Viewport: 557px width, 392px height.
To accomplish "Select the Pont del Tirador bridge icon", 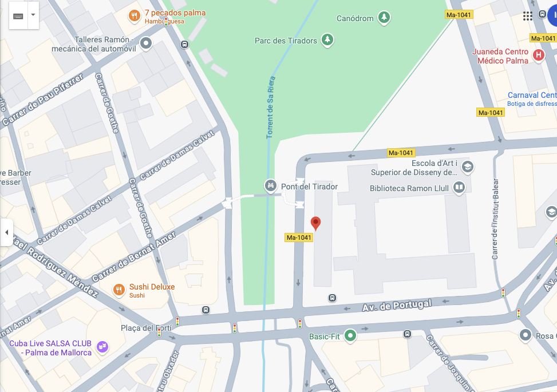I will coord(271,186).
